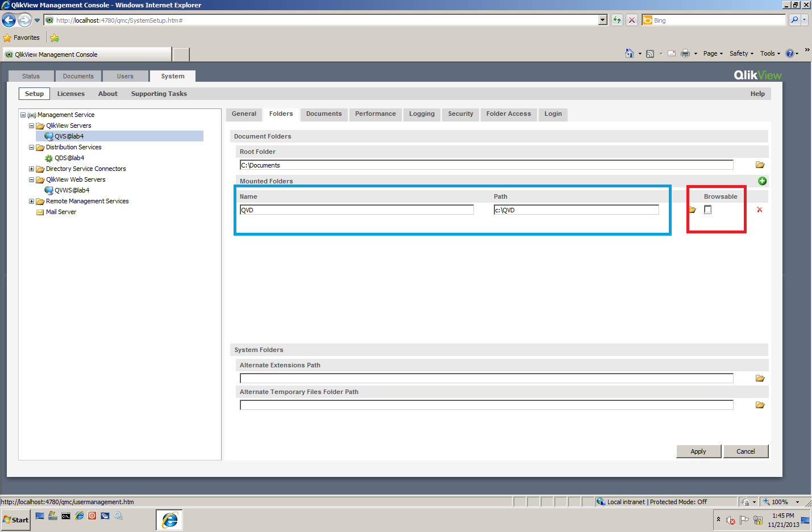Switch to the Status tab

pos(31,76)
